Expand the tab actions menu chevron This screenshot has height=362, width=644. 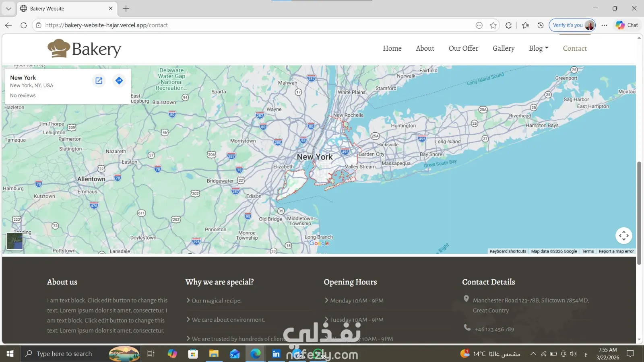pos(8,8)
